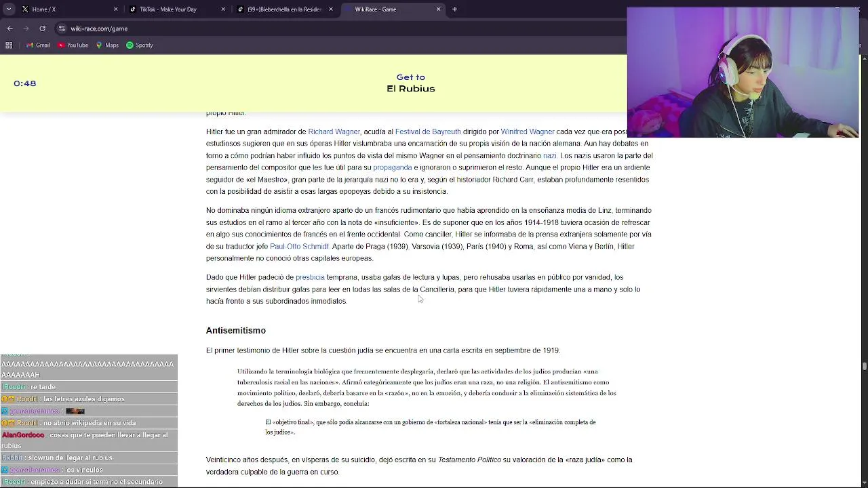Follow the Paul Otto Schmidt link
This screenshot has height=488, width=868.
[x=299, y=246]
